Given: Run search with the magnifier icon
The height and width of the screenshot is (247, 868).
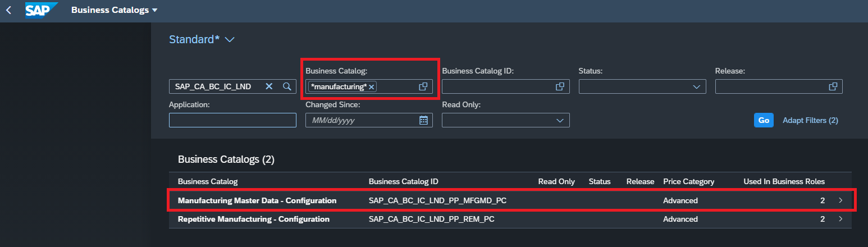Looking at the screenshot, I should point(287,86).
